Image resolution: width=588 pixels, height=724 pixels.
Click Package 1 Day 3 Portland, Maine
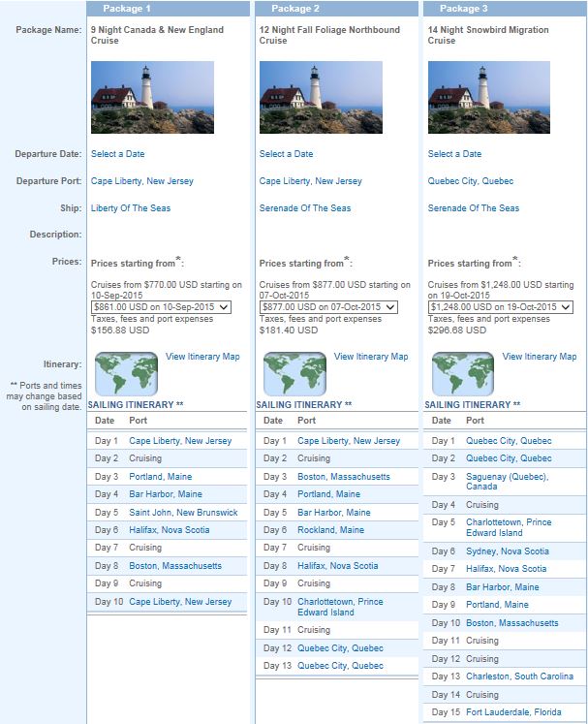coord(161,477)
